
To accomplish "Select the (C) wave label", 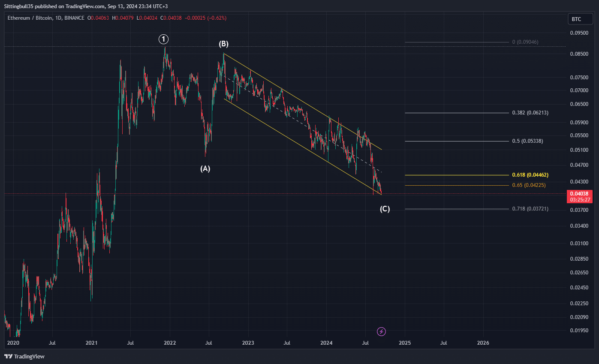I will [x=385, y=209].
